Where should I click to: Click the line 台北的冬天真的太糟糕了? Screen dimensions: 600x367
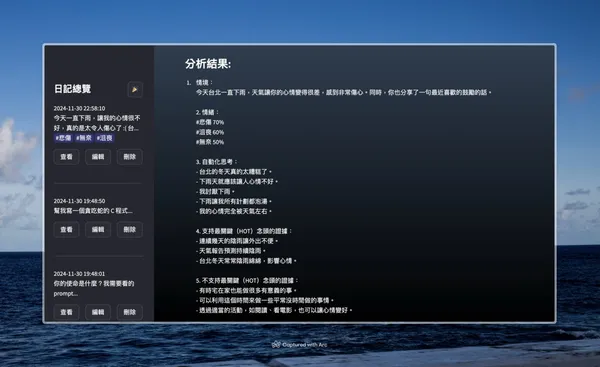233,172
